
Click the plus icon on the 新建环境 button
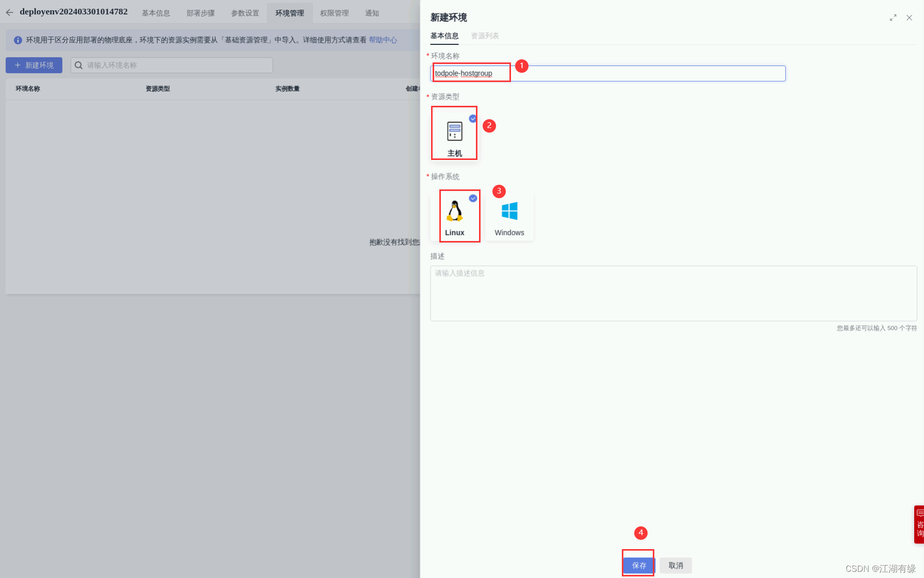tap(18, 65)
